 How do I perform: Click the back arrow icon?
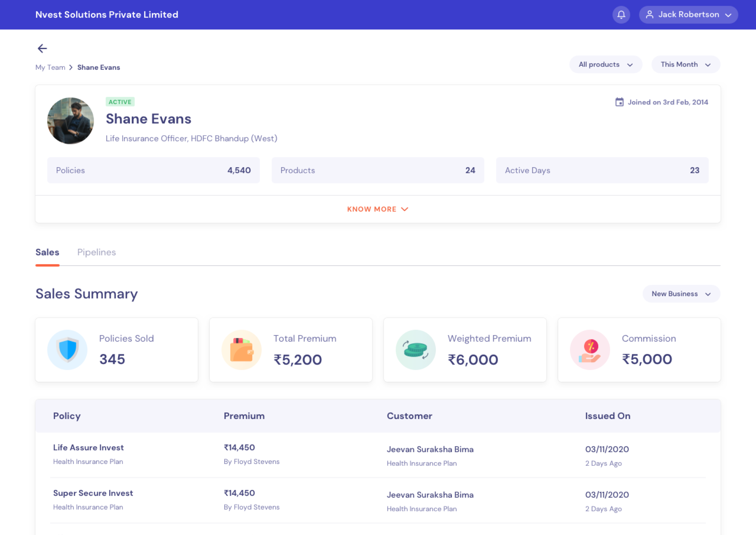[x=42, y=49]
